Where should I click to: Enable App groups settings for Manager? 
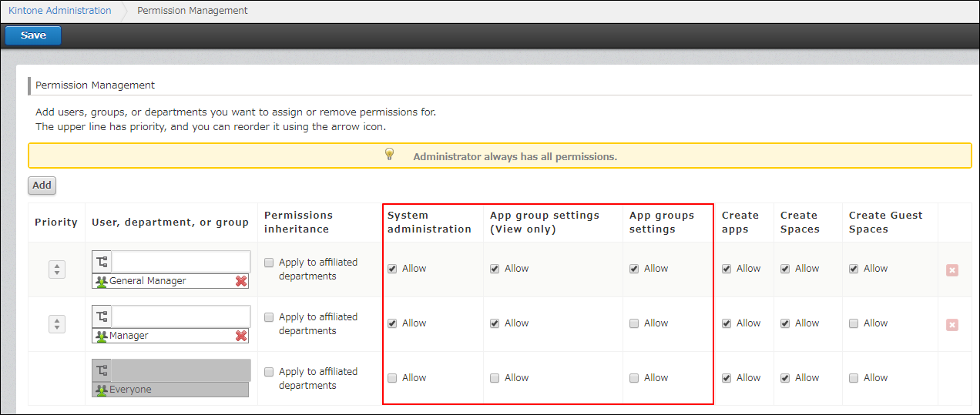click(634, 323)
